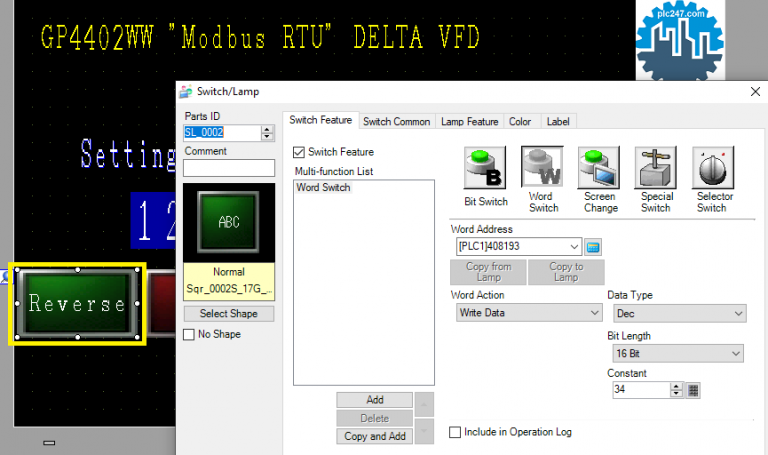The image size is (768, 455).
Task: Switch to the Switch Common tab
Action: (x=396, y=121)
